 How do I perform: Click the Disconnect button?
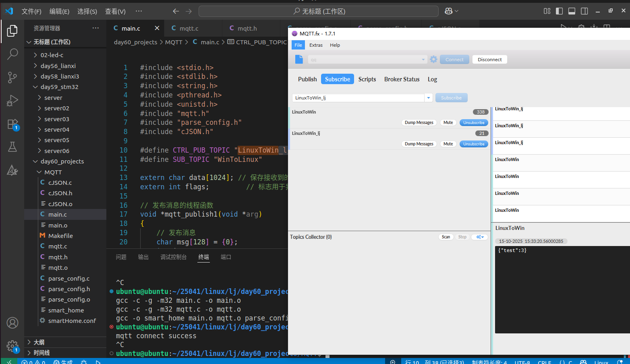pyautogui.click(x=489, y=60)
